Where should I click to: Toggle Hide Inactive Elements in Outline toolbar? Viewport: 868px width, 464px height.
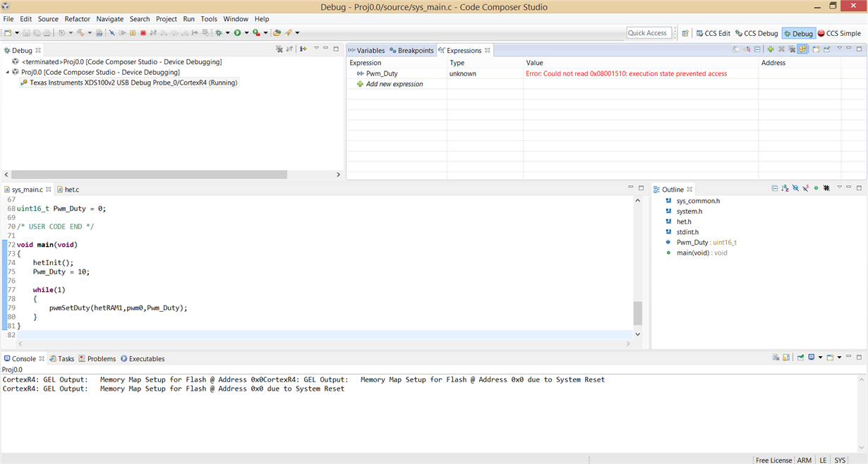(x=826, y=188)
